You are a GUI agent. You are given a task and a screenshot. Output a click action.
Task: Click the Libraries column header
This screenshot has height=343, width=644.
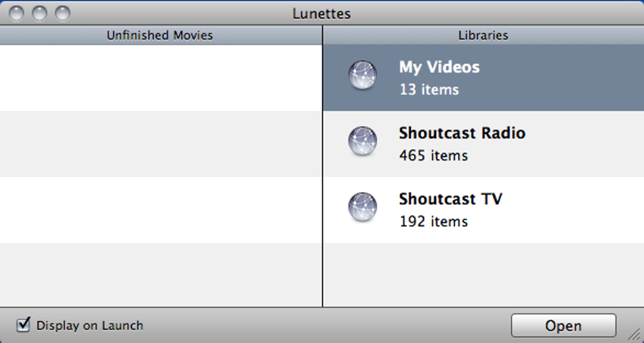pos(483,35)
